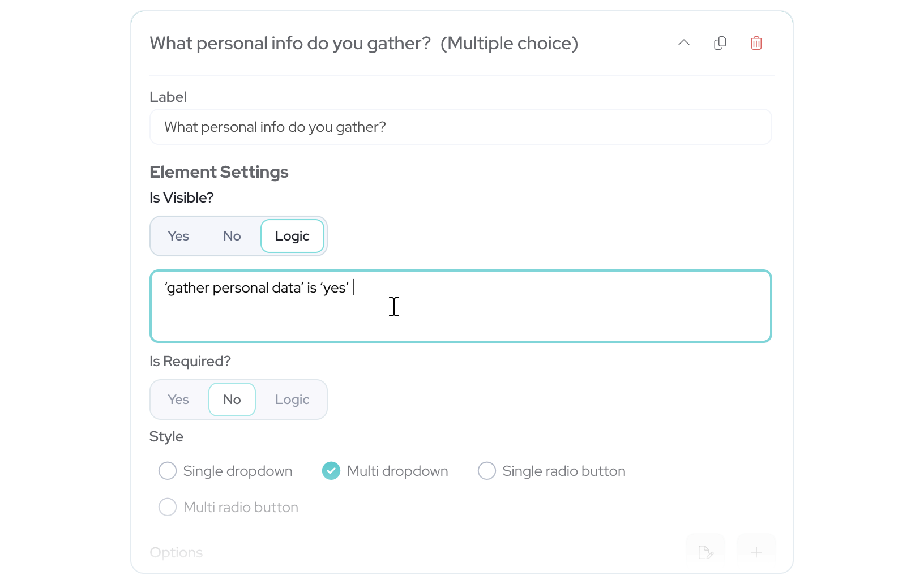
Task: Click the Label text input field
Action: [x=461, y=127]
